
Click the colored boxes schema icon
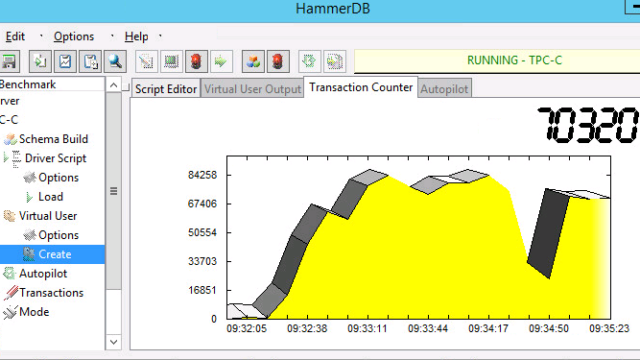click(253, 62)
